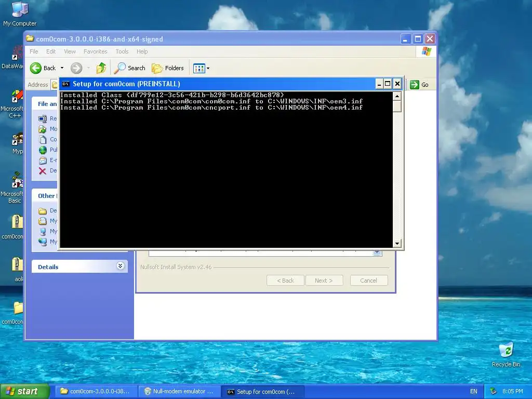Open the Back history dropdown arrow
Viewport: 532px width, 399px height.
point(62,68)
